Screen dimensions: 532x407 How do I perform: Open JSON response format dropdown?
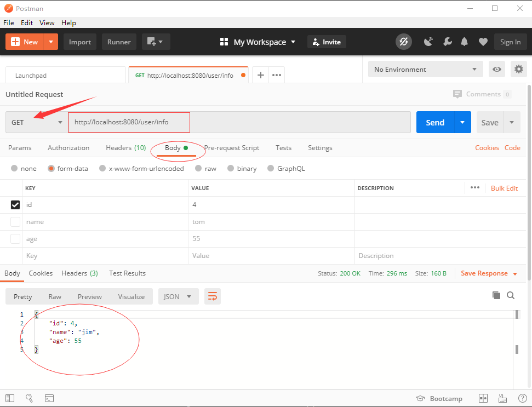tap(179, 296)
